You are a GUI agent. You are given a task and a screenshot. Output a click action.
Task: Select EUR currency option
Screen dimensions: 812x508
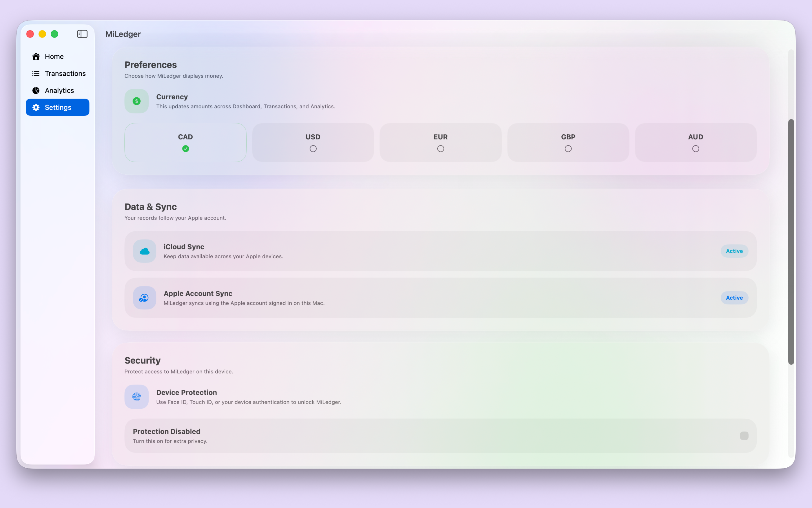point(441,143)
